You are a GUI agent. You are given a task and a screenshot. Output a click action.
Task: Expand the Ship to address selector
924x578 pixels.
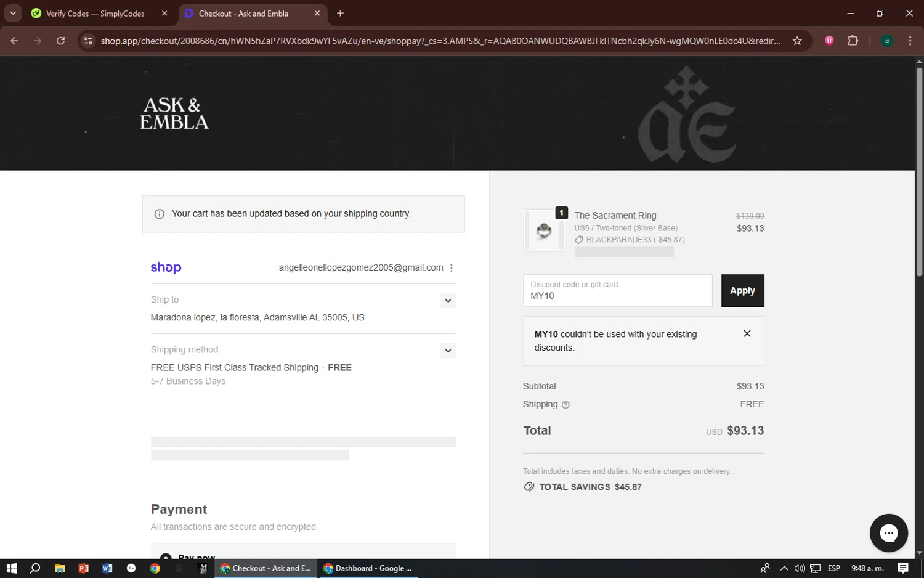tap(448, 301)
